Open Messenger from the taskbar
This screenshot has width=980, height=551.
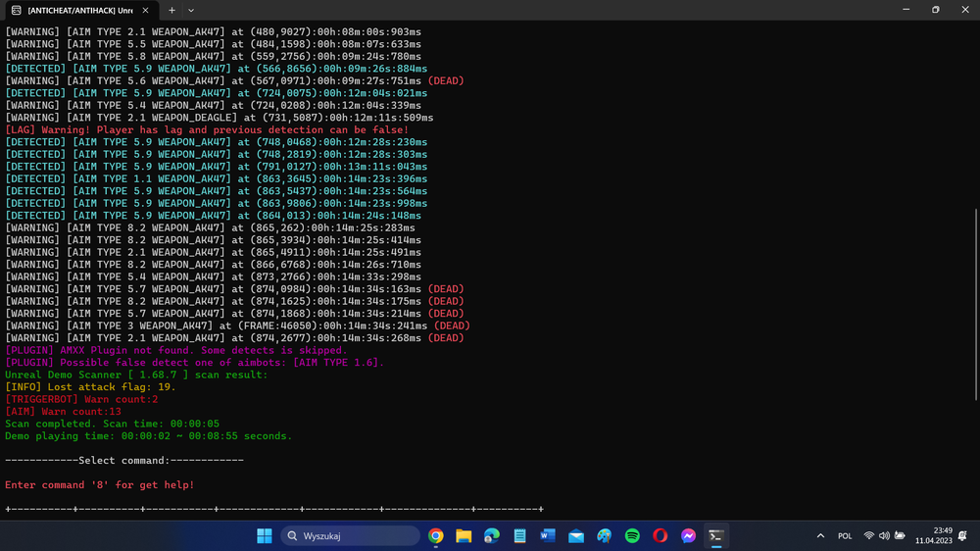pyautogui.click(x=688, y=536)
